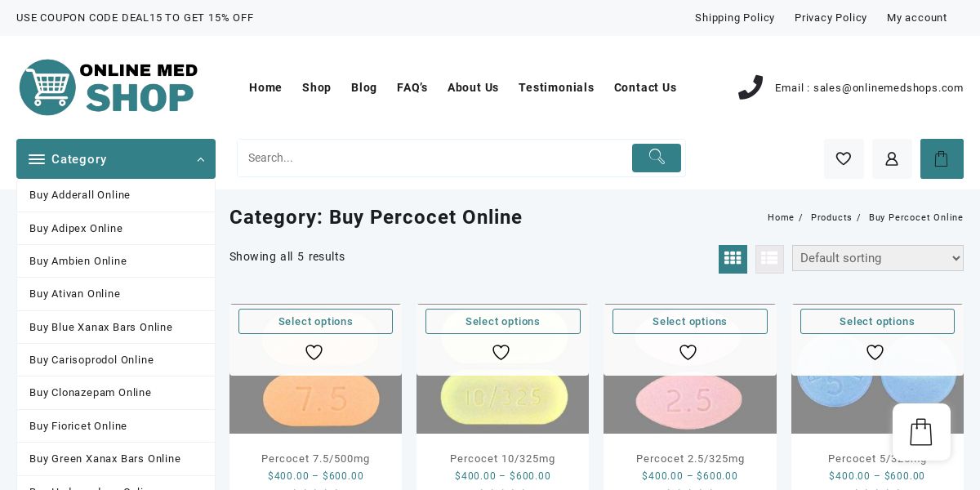Add Percocet 10/325mg to wishlist
This screenshot has width=980, height=490.
coord(501,353)
